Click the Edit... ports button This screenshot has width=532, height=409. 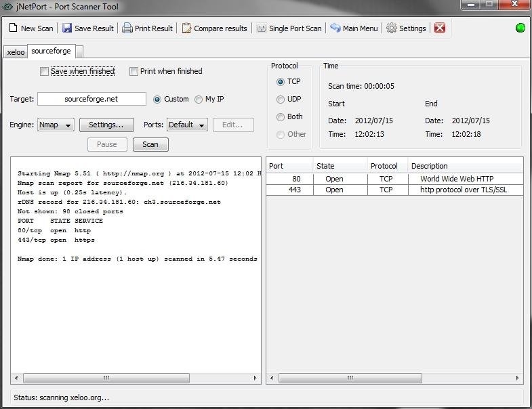[x=233, y=125]
